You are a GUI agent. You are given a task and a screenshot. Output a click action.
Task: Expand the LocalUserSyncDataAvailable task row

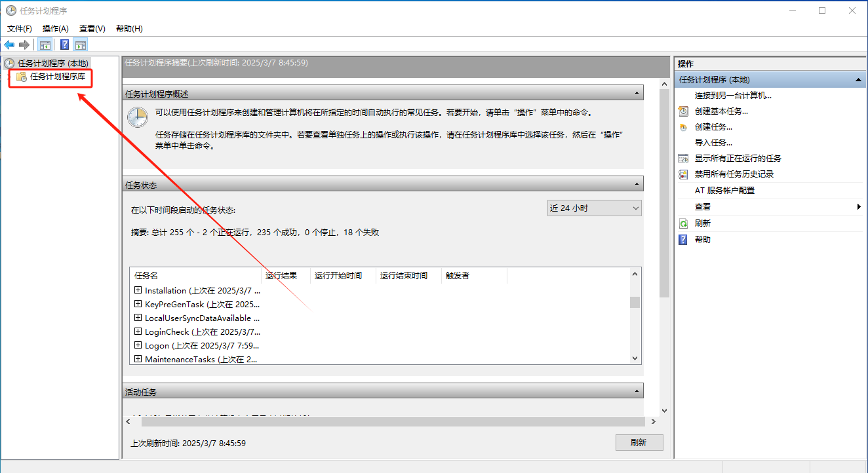coord(138,318)
